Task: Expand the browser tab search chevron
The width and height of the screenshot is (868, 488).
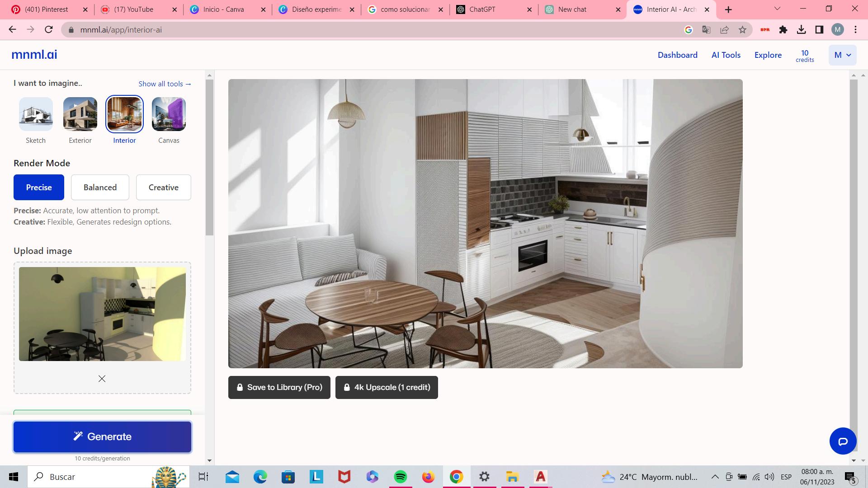Action: pyautogui.click(x=777, y=9)
